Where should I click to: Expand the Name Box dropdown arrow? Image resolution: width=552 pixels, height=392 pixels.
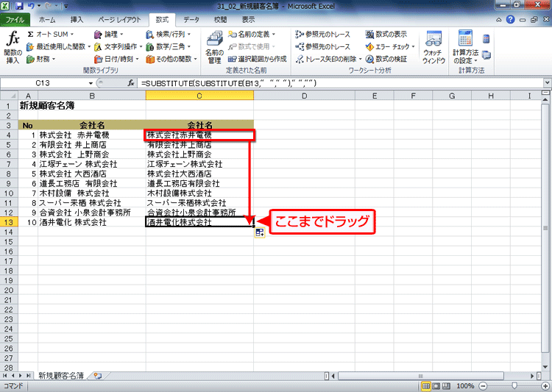(91, 83)
